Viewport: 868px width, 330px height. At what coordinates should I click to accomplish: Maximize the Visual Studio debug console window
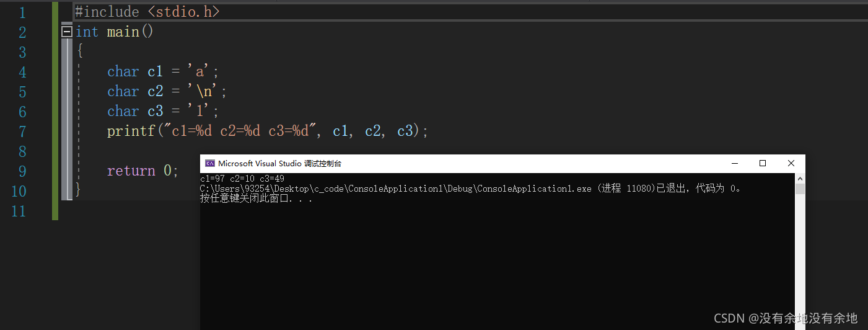point(763,163)
